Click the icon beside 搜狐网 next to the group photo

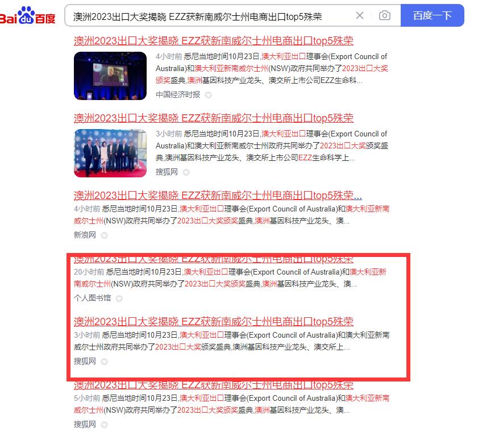(x=186, y=173)
